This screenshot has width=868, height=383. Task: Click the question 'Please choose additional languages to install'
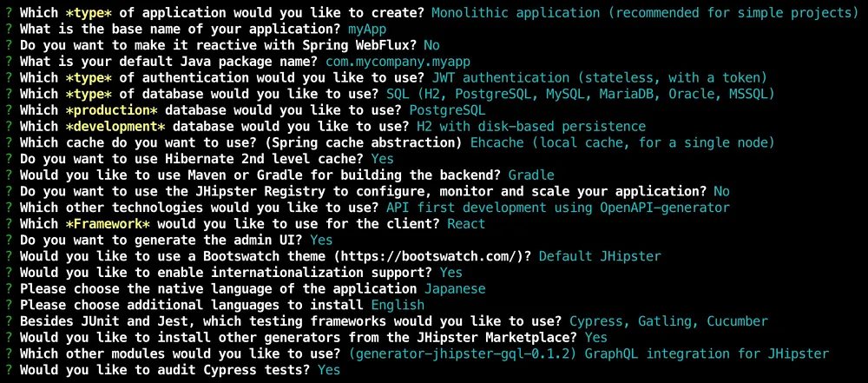193,306
